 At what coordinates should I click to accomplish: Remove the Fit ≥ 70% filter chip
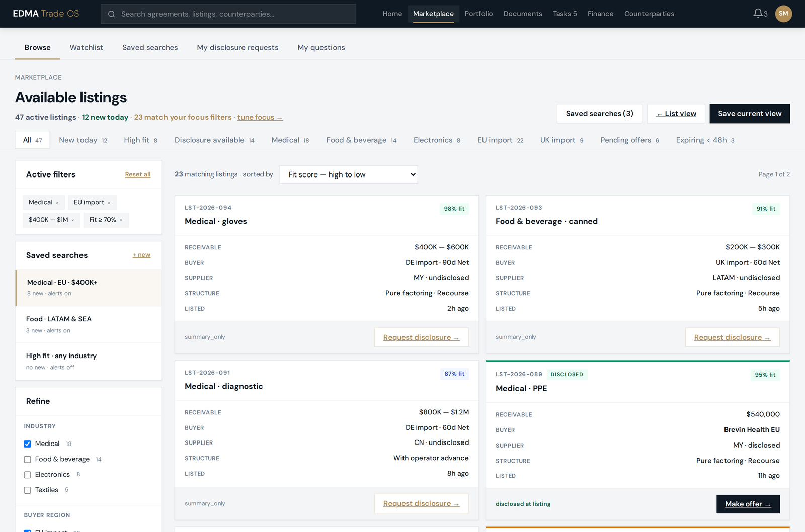coord(121,220)
